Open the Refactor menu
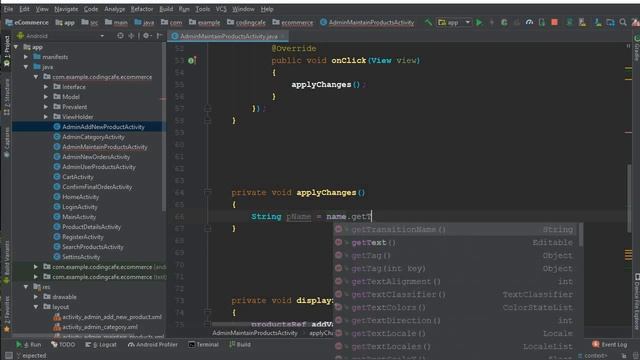Screen dimensions: 640x360 point(142,9)
